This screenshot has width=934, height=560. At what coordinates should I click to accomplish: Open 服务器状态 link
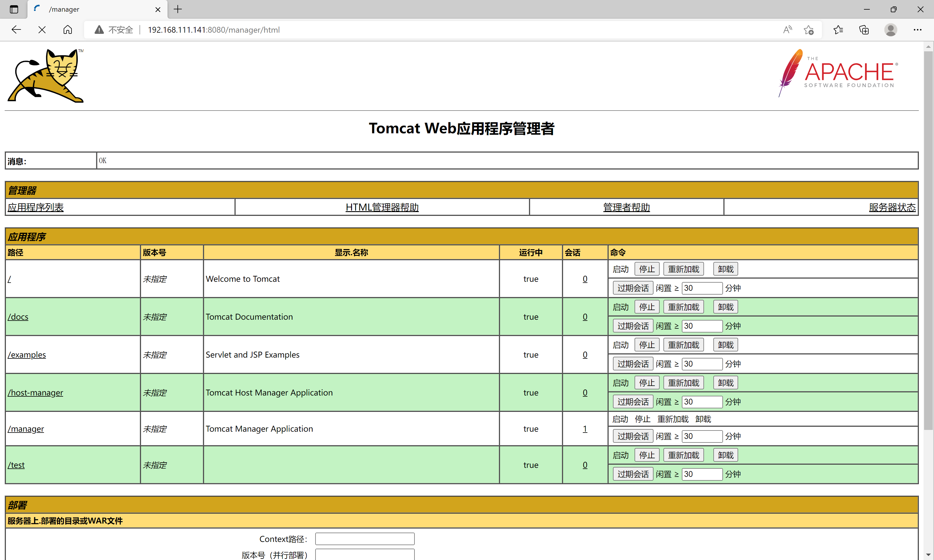(x=892, y=207)
